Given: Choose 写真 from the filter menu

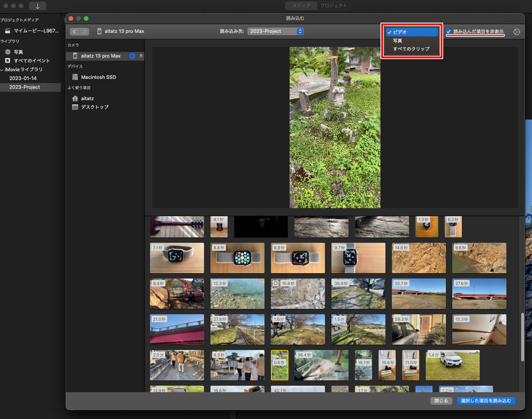Looking at the screenshot, I should [398, 40].
